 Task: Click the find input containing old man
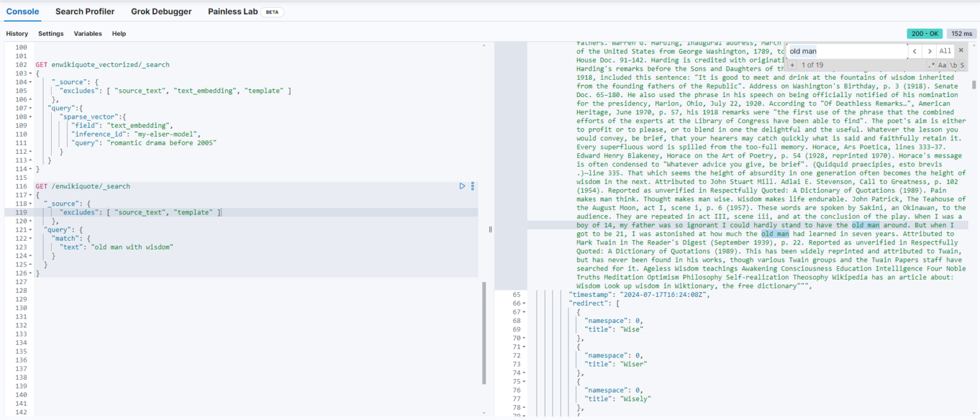pyautogui.click(x=842, y=51)
